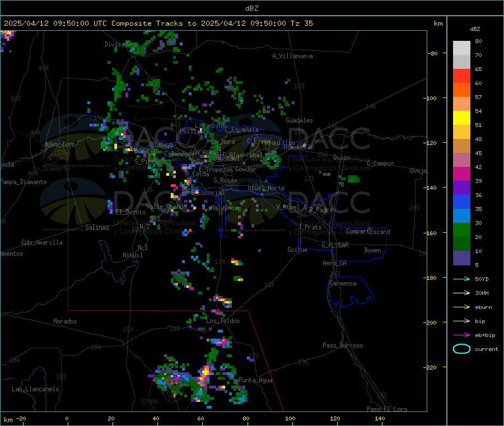Click the cyan current ellipse icon
504x426 pixels.
461,349
